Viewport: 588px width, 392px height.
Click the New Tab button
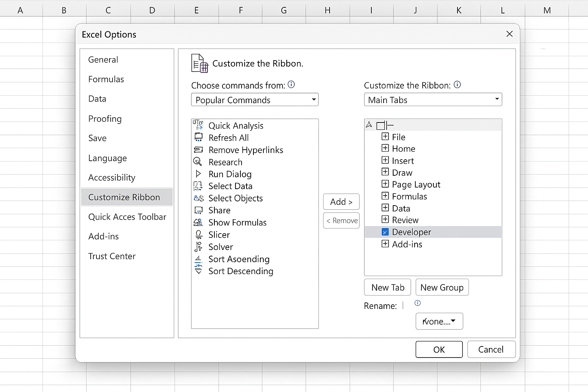point(387,287)
